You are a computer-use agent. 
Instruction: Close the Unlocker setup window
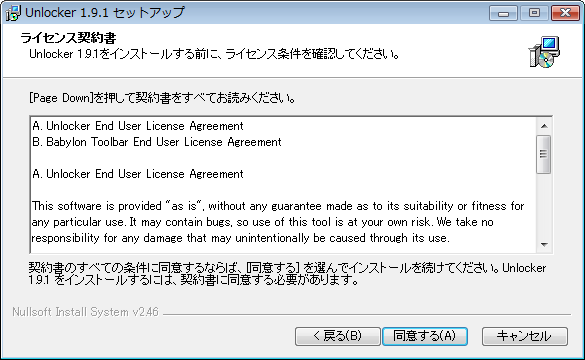point(565,13)
